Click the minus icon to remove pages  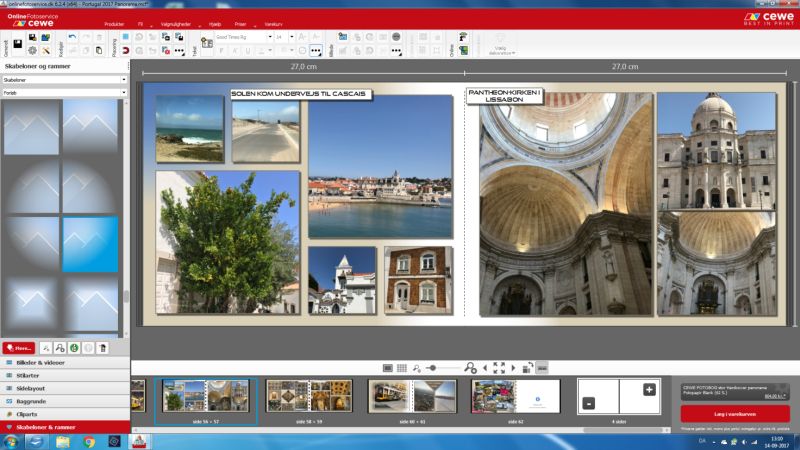588,403
